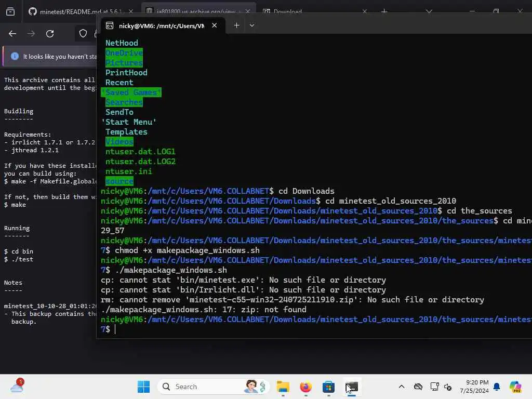Open the weather widget on the taskbar
Image resolution: width=532 pixels, height=399 pixels.
coord(17,386)
